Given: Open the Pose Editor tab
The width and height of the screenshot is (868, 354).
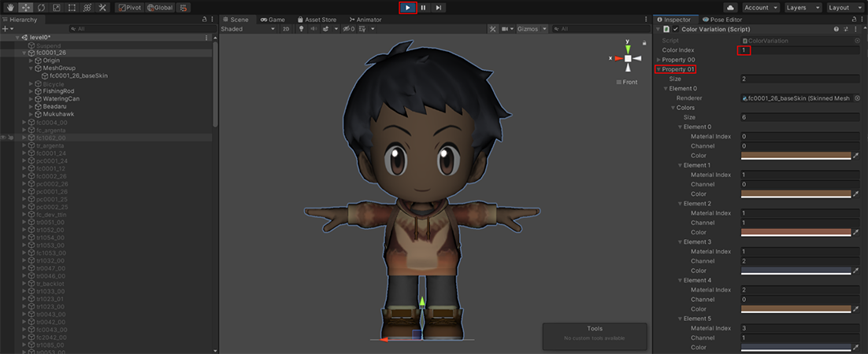Looking at the screenshot, I should [x=722, y=19].
